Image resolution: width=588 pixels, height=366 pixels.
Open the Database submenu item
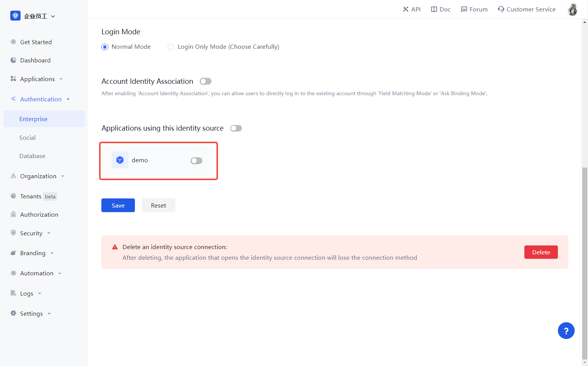pyautogui.click(x=32, y=156)
